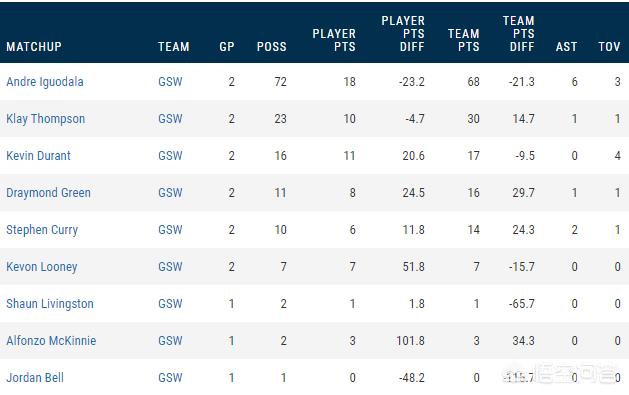Open Andre Iguodala player link
Image resolution: width=629 pixels, height=395 pixels.
pos(45,82)
